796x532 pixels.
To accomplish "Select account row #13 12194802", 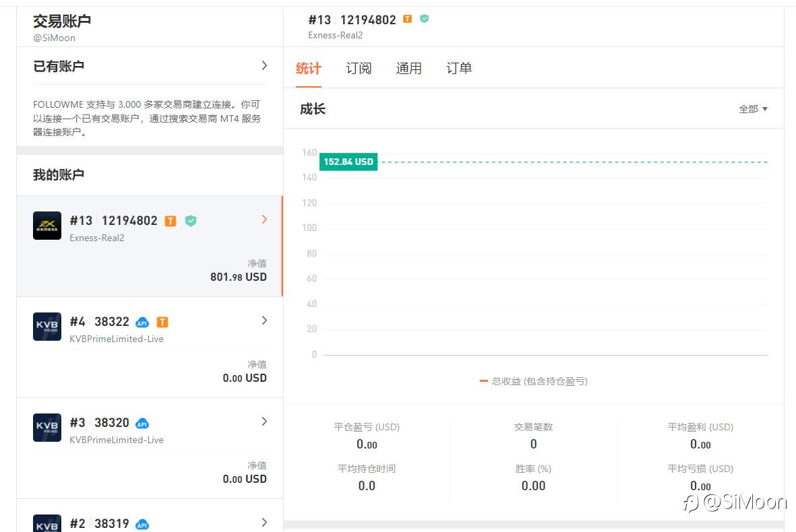I will pos(150,246).
